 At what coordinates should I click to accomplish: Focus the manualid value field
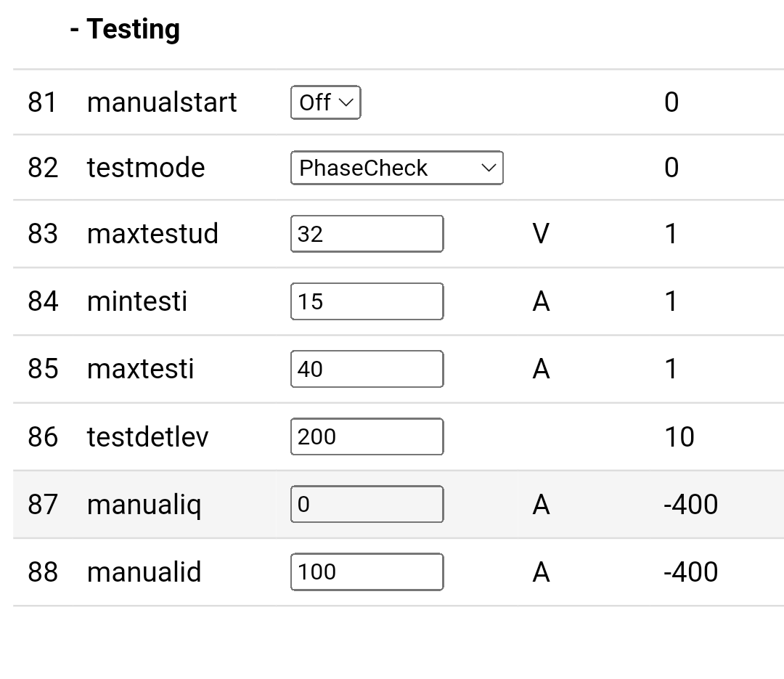(367, 572)
